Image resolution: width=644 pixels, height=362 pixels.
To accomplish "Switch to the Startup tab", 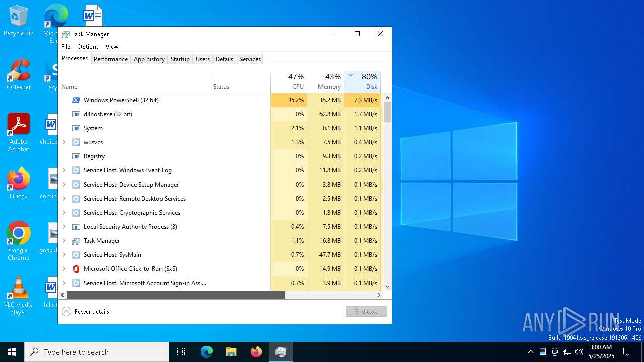I will [x=180, y=59].
